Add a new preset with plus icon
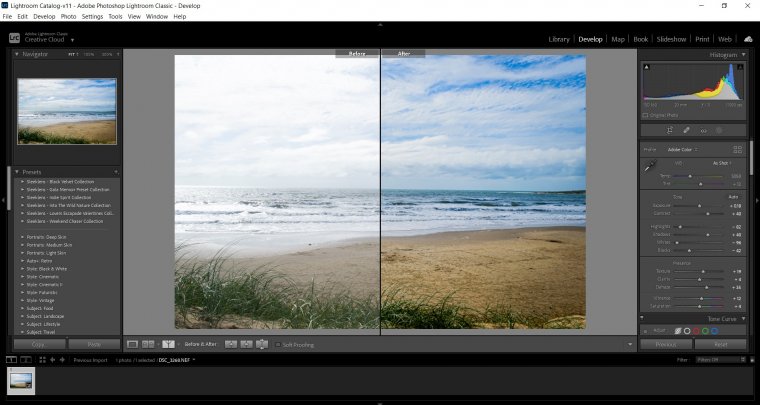This screenshot has height=405, width=760. click(x=116, y=172)
